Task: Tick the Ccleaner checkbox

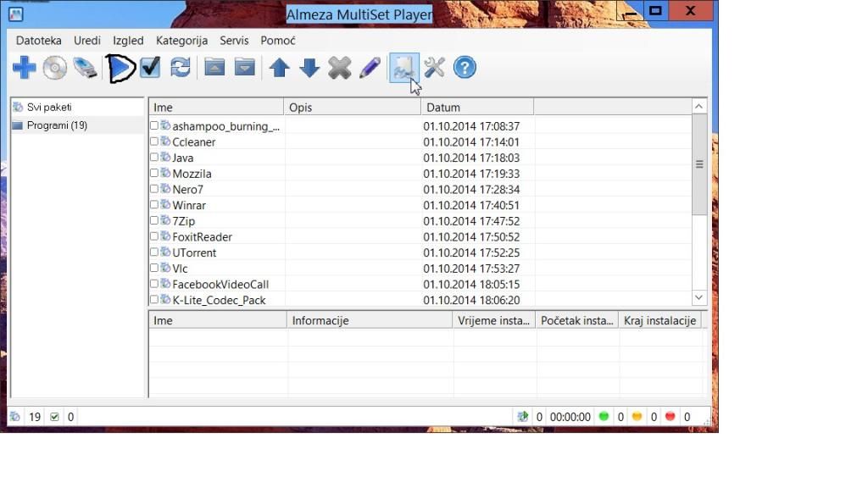Action: (x=154, y=141)
